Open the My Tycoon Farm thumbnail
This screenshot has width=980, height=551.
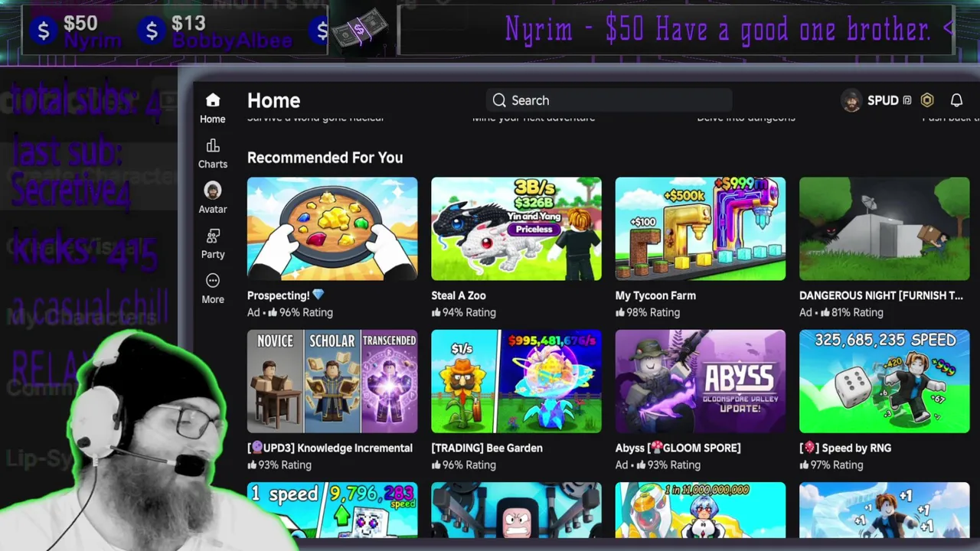coord(701,229)
